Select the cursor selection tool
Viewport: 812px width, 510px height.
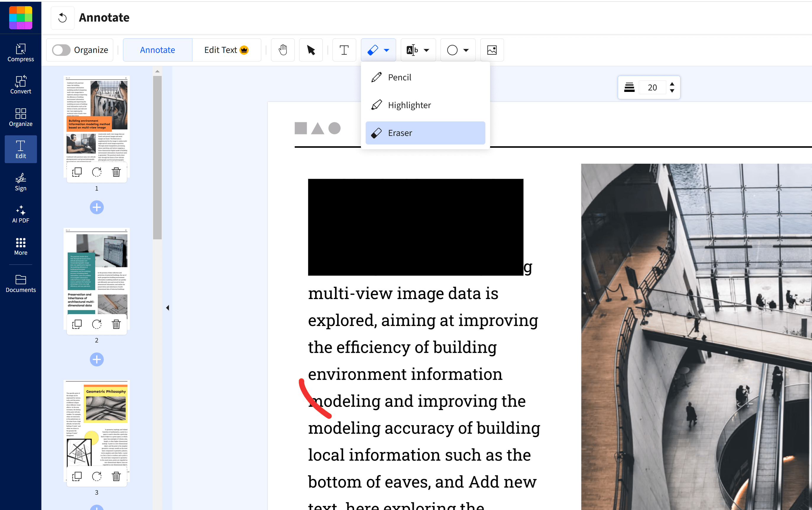pyautogui.click(x=311, y=50)
